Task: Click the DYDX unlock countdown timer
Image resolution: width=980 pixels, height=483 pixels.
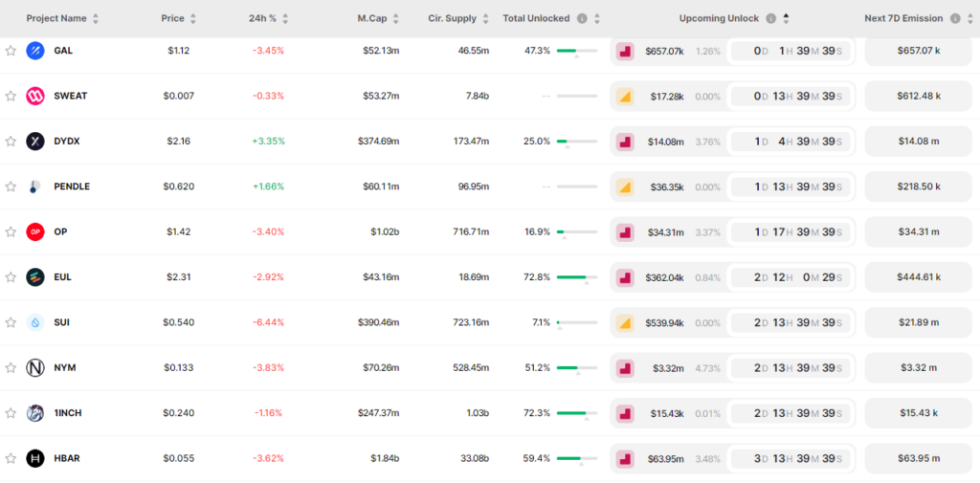Action: click(x=790, y=142)
